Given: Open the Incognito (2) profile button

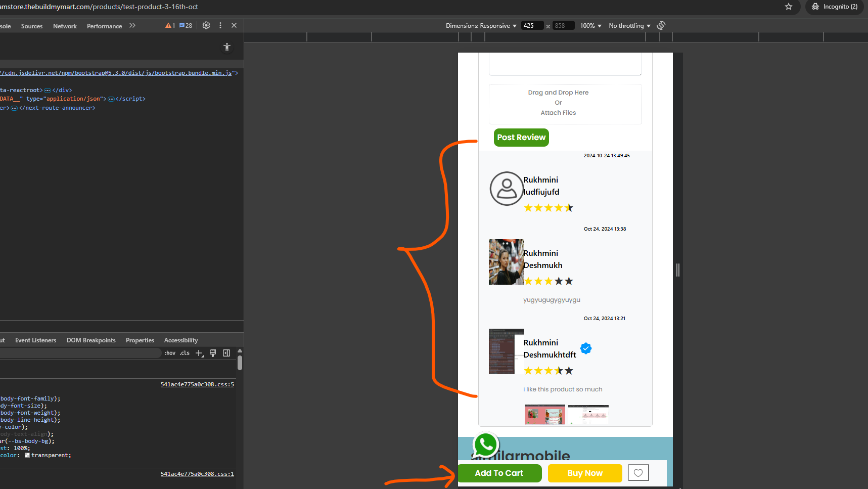Looking at the screenshot, I should click(835, 7).
